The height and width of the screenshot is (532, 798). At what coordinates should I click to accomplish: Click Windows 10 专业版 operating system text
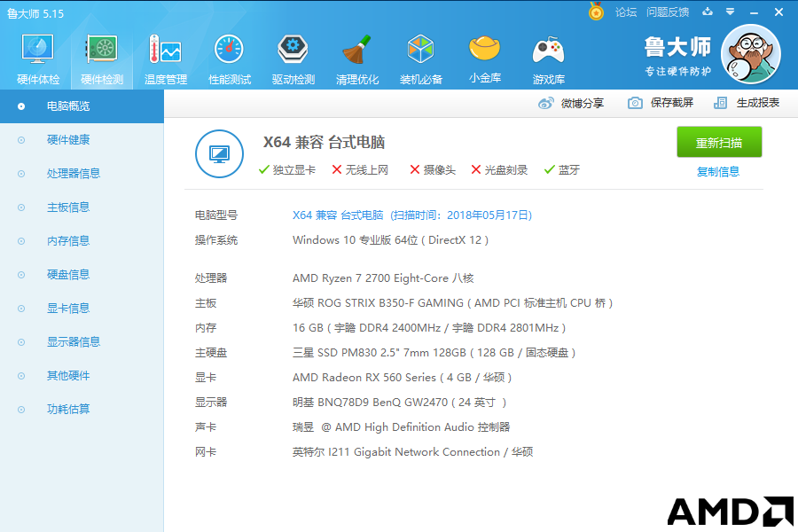pyautogui.click(x=390, y=239)
